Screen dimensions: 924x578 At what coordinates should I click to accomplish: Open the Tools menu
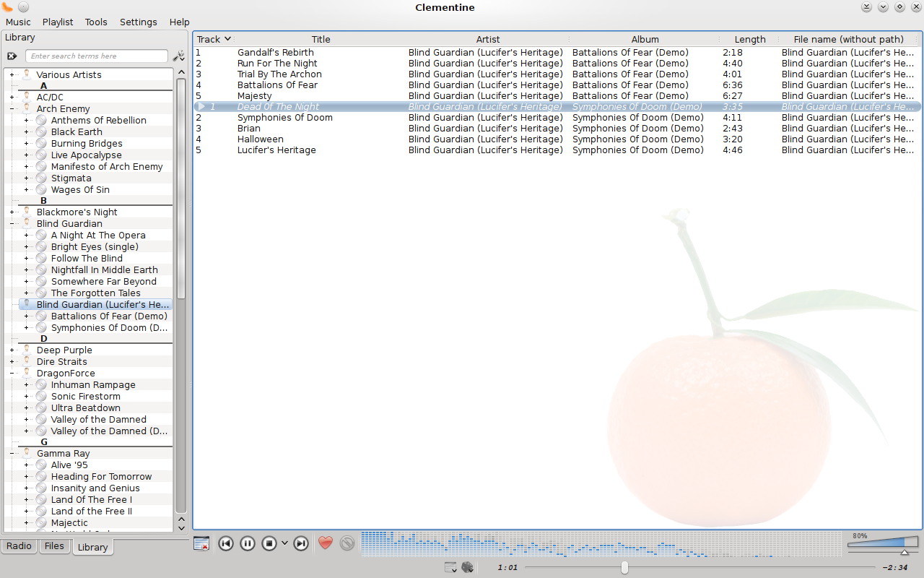click(96, 22)
